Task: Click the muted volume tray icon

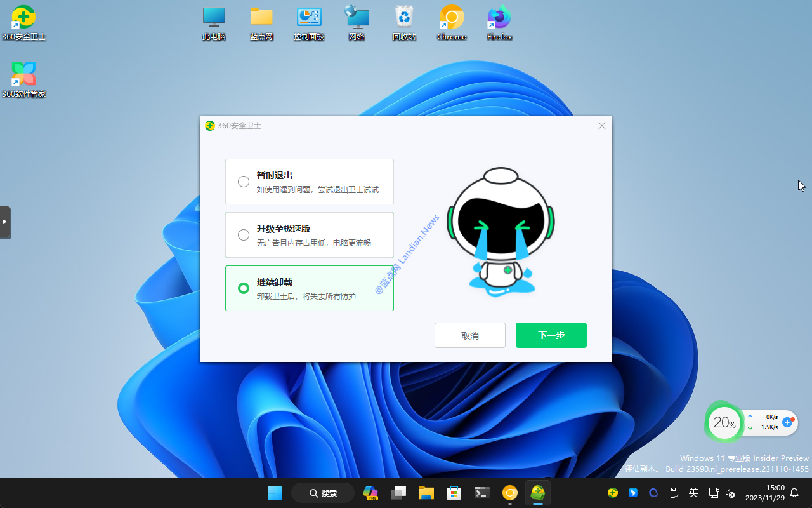Action: pyautogui.click(x=730, y=493)
